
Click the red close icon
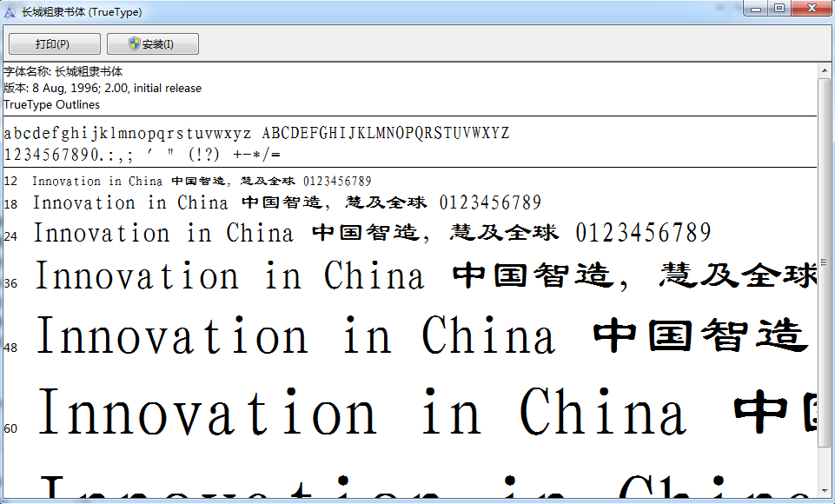[x=809, y=9]
